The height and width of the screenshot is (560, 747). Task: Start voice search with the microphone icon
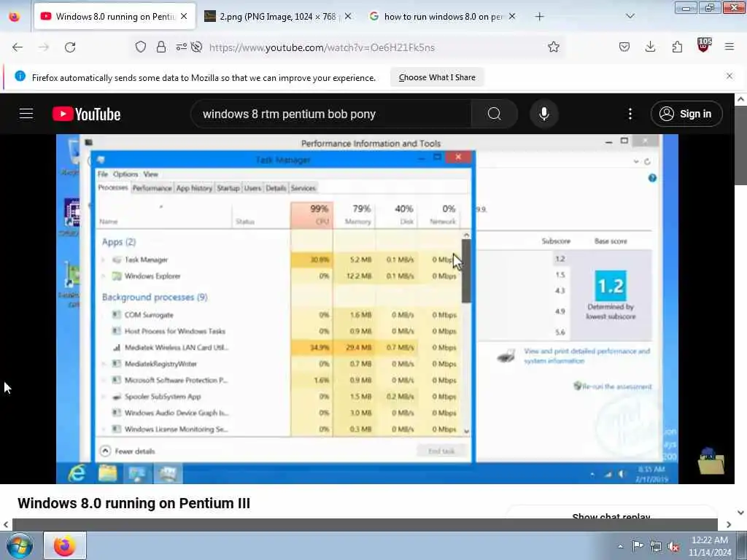coord(543,114)
